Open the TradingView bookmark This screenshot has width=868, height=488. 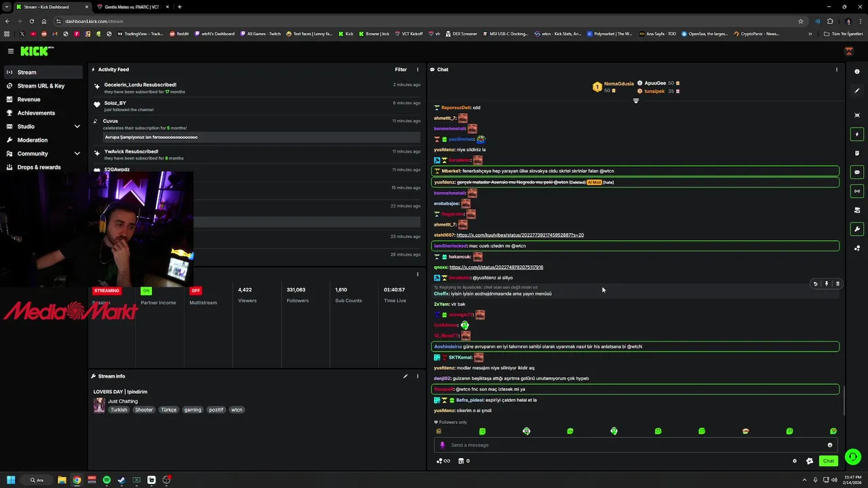click(x=139, y=34)
